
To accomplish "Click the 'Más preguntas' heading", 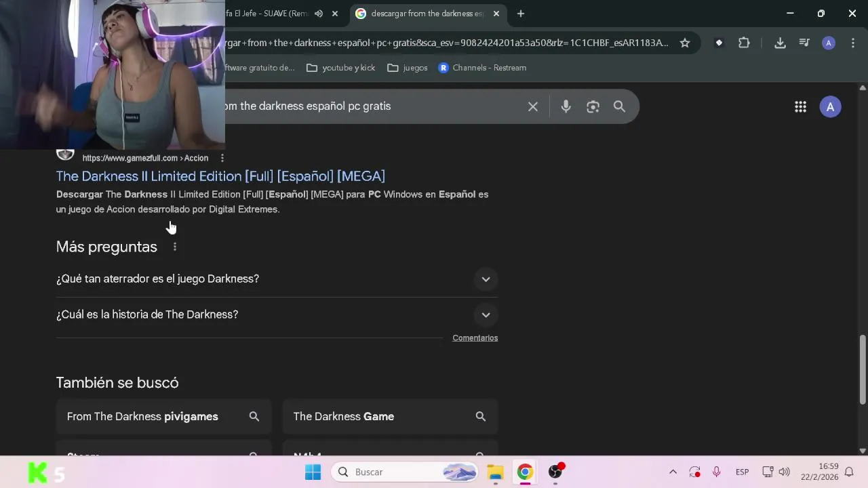I will click(106, 247).
